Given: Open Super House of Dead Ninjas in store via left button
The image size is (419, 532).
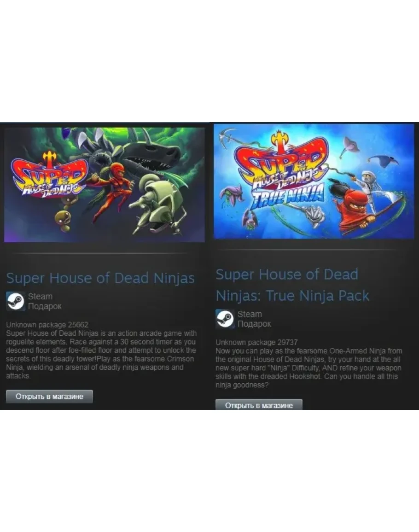Looking at the screenshot, I should click(49, 396).
